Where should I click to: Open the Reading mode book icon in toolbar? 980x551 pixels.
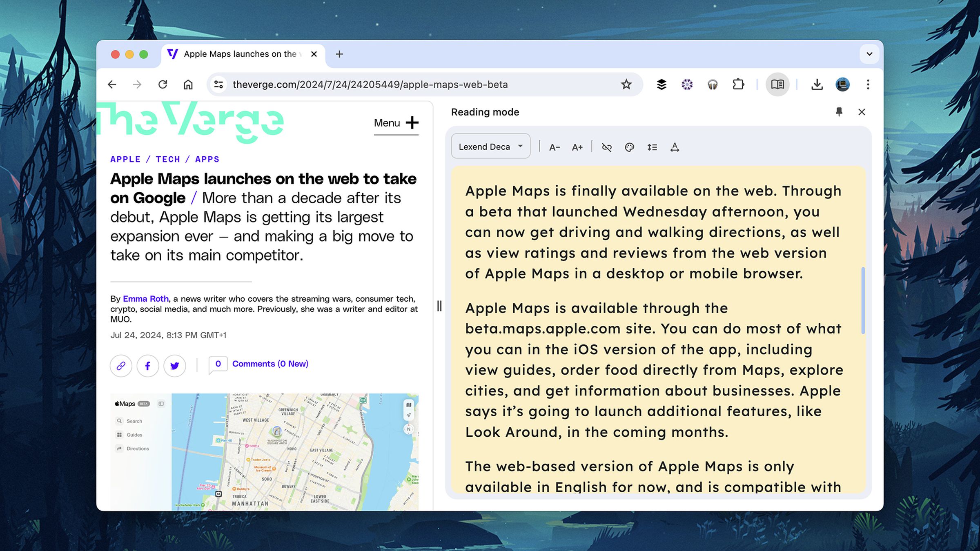777,84
